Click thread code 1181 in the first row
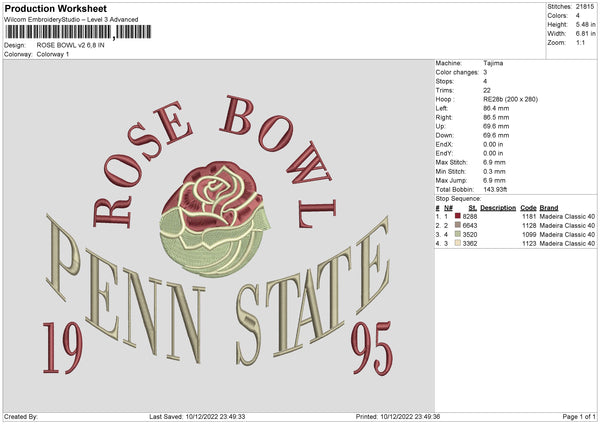This screenshot has width=600, height=424. click(529, 217)
